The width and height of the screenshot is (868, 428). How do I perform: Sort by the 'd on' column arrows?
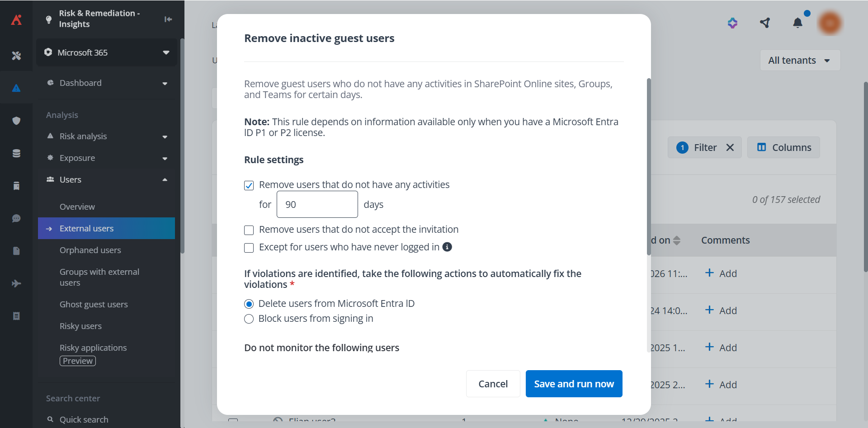tap(677, 240)
